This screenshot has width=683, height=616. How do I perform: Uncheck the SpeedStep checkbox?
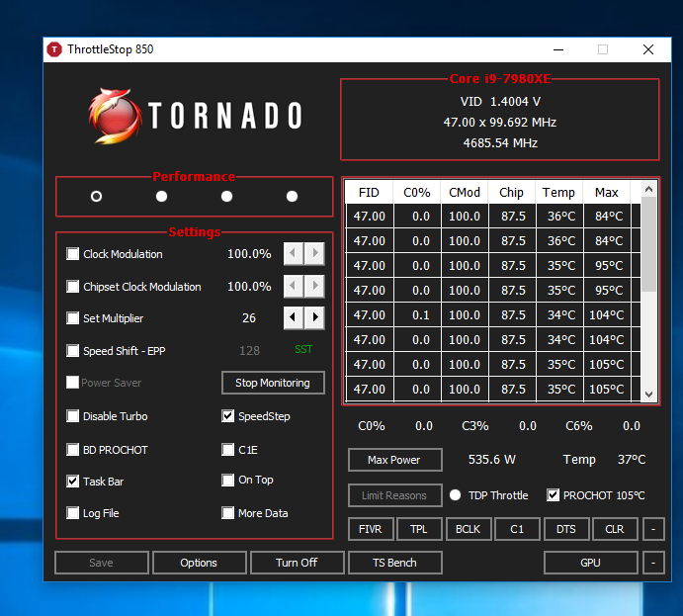[x=227, y=416]
